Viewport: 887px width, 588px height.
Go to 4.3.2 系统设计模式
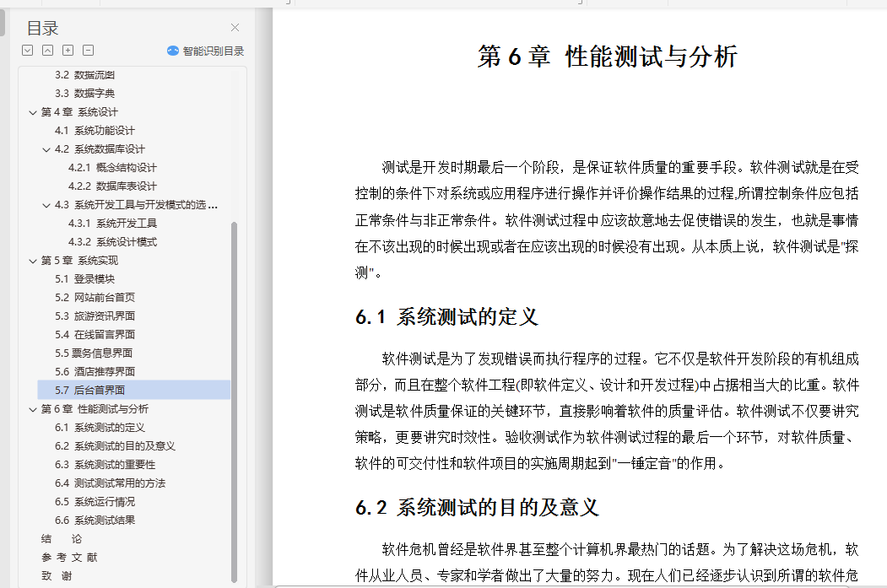click(x=112, y=242)
